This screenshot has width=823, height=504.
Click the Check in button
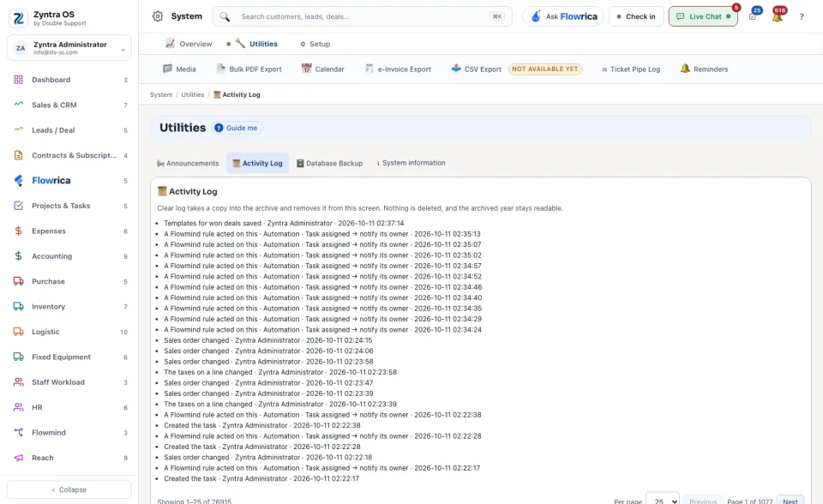tap(636, 16)
